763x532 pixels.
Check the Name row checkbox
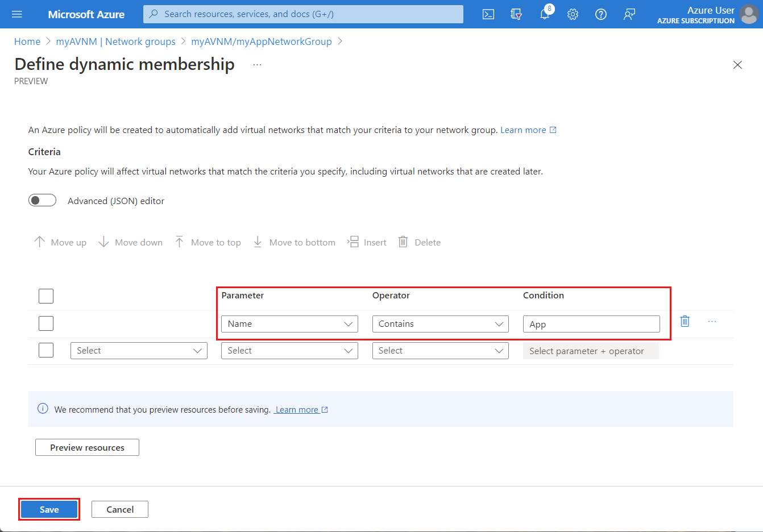(46, 323)
